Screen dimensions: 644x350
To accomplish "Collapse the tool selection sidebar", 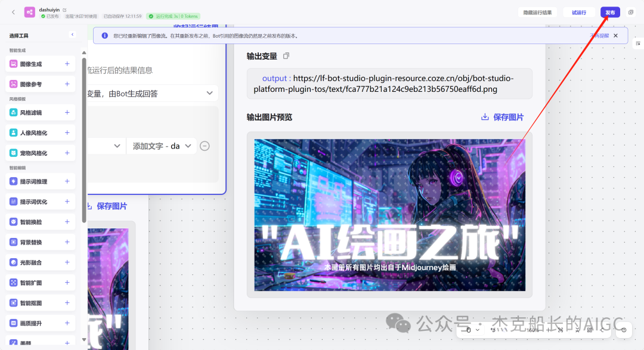I will click(x=73, y=35).
